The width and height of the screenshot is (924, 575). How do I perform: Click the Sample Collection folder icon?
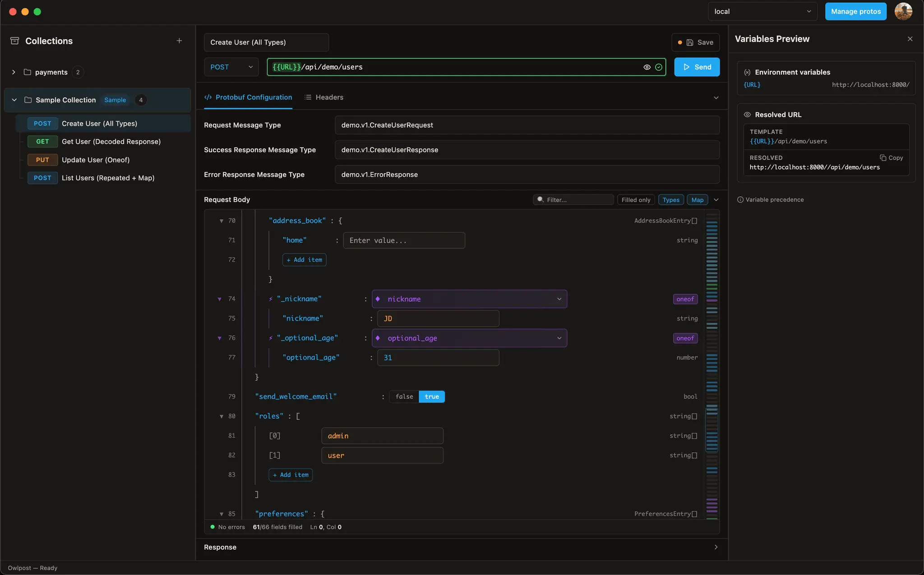point(28,100)
